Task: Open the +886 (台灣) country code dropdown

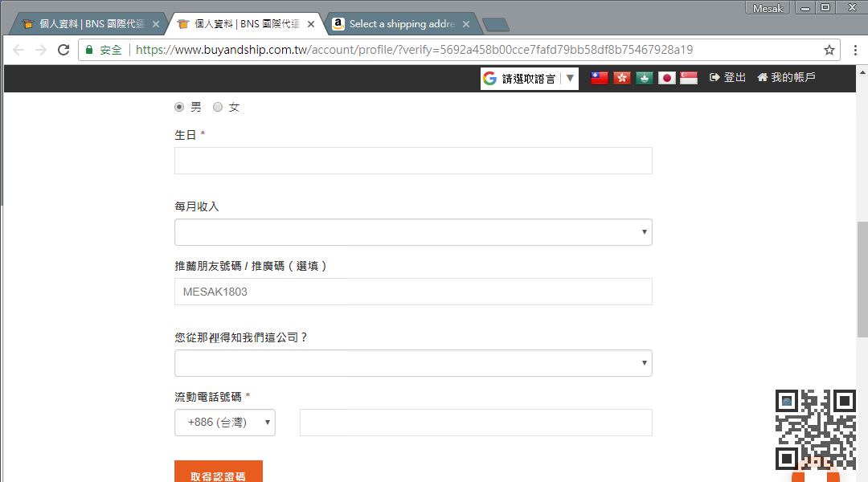Action: tap(225, 423)
